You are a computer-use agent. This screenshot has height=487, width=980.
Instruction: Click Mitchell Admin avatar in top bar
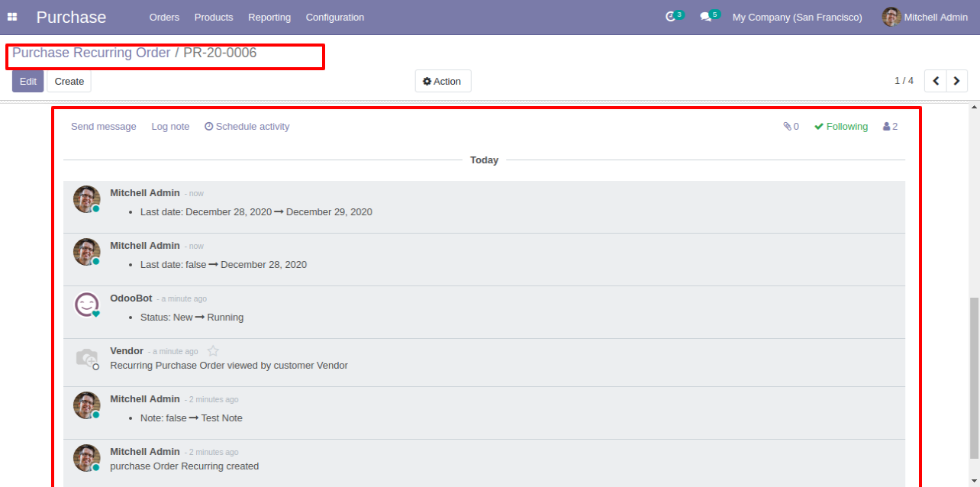891,17
